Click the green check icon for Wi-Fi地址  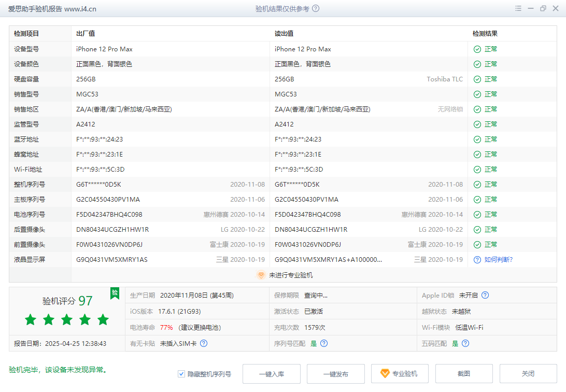(x=477, y=170)
